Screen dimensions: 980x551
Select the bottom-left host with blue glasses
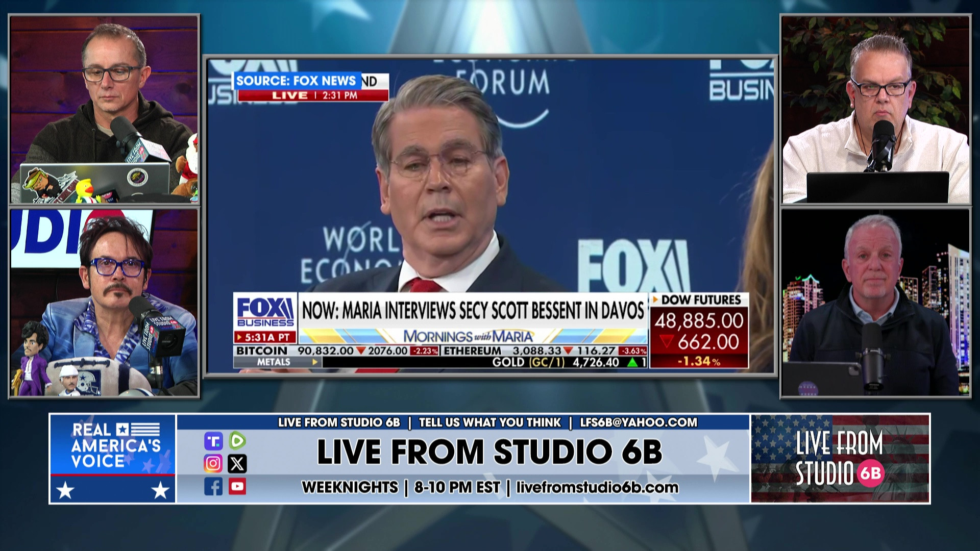tap(105, 303)
